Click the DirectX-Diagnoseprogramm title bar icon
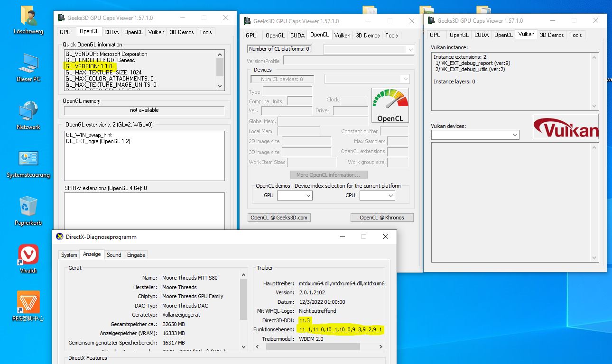 click(x=60, y=237)
